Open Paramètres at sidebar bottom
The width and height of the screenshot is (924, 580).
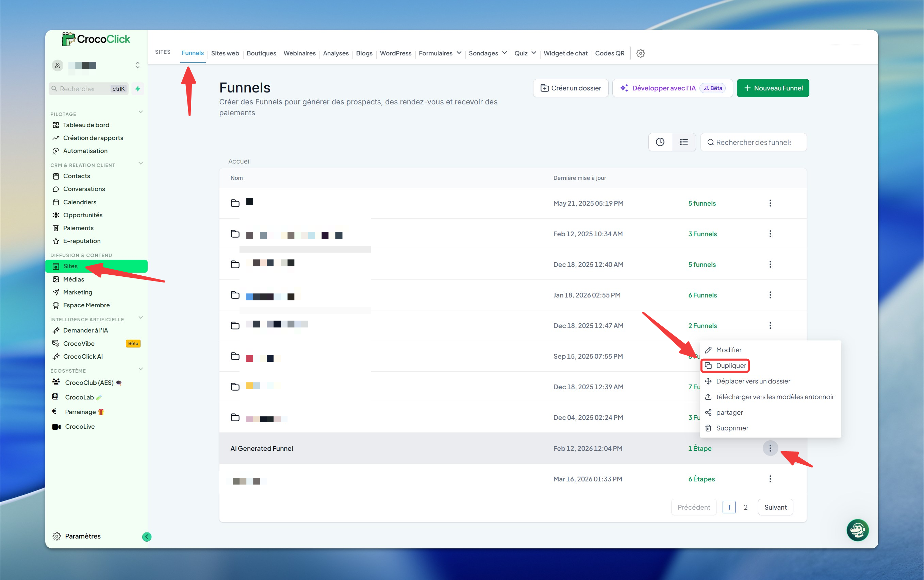click(82, 536)
